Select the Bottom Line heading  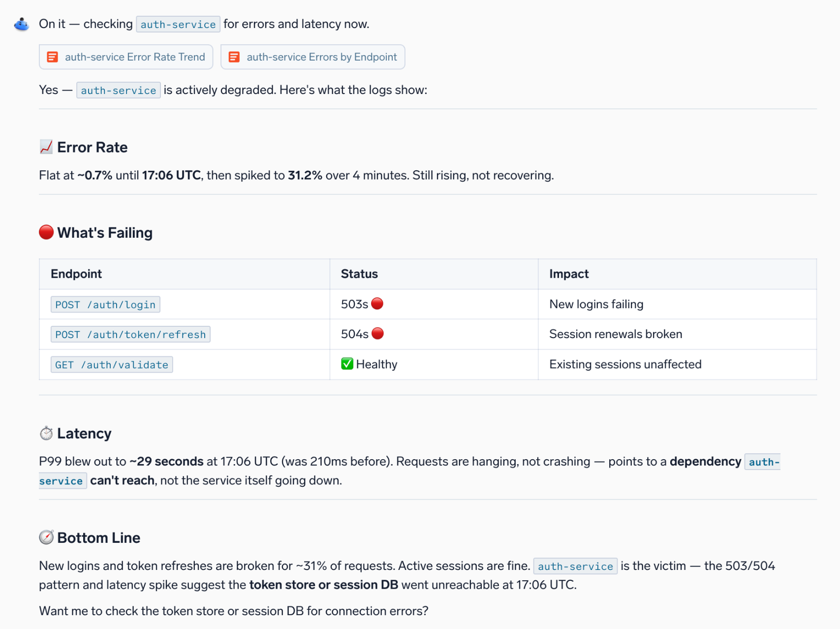[98, 538]
